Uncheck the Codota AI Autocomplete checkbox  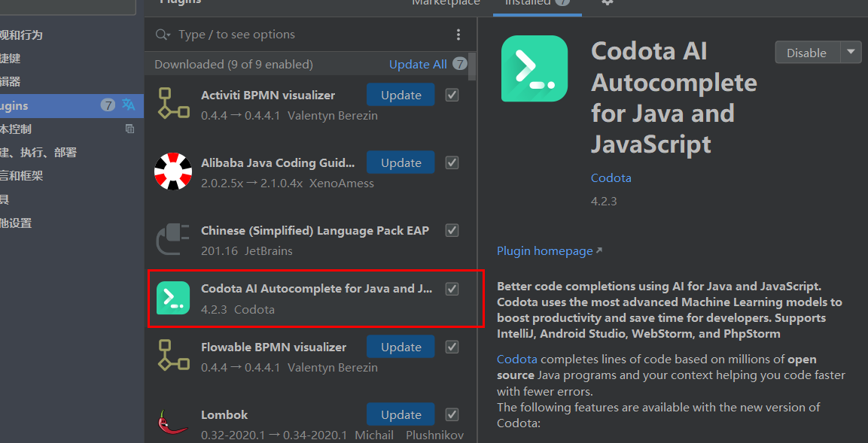(452, 289)
